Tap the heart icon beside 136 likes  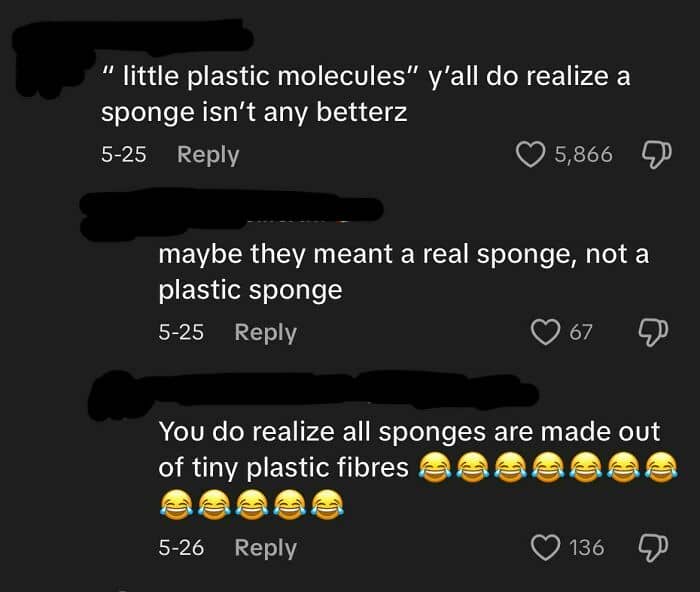[x=546, y=548]
